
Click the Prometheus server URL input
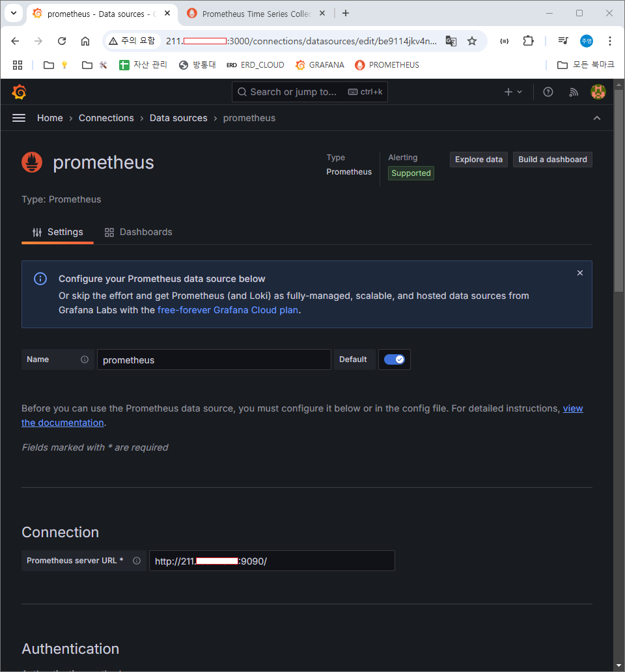(271, 561)
